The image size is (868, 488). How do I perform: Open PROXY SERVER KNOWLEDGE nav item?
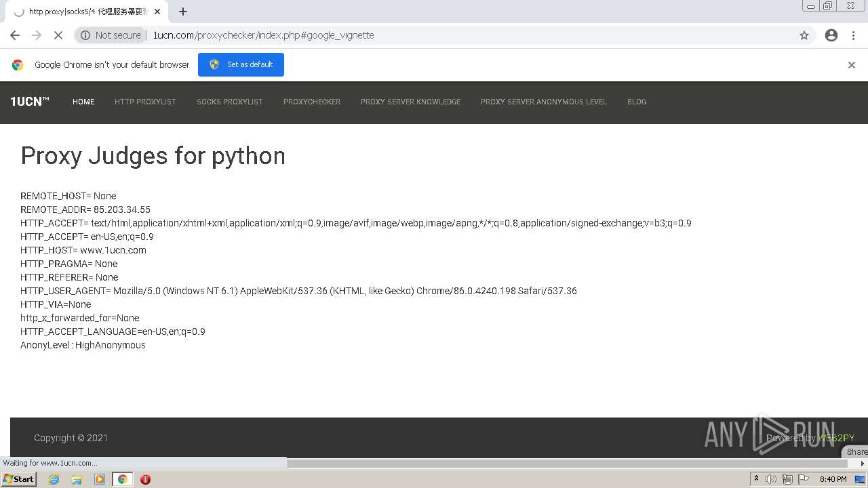(410, 102)
